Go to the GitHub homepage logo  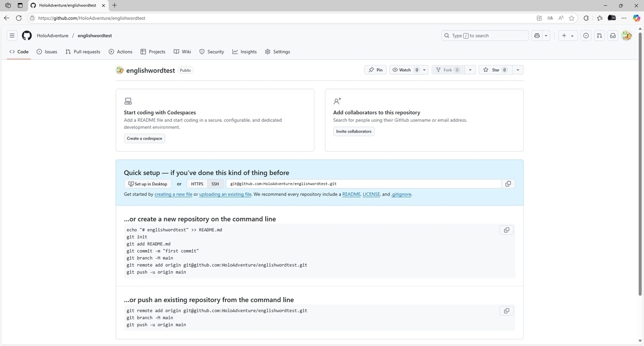(27, 35)
